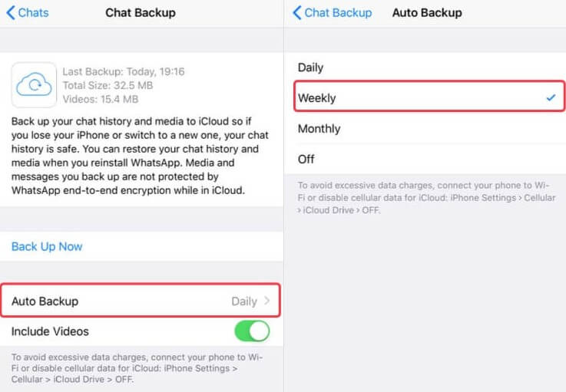Viewport: 566px width, 392px height.
Task: Select the Daily backup option
Action: 311,68
